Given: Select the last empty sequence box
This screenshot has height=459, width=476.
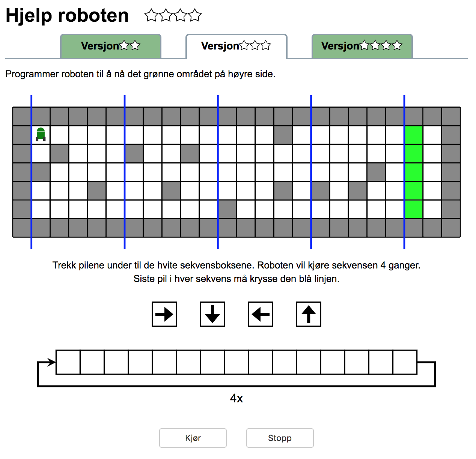Looking at the screenshot, I should 405,362.
